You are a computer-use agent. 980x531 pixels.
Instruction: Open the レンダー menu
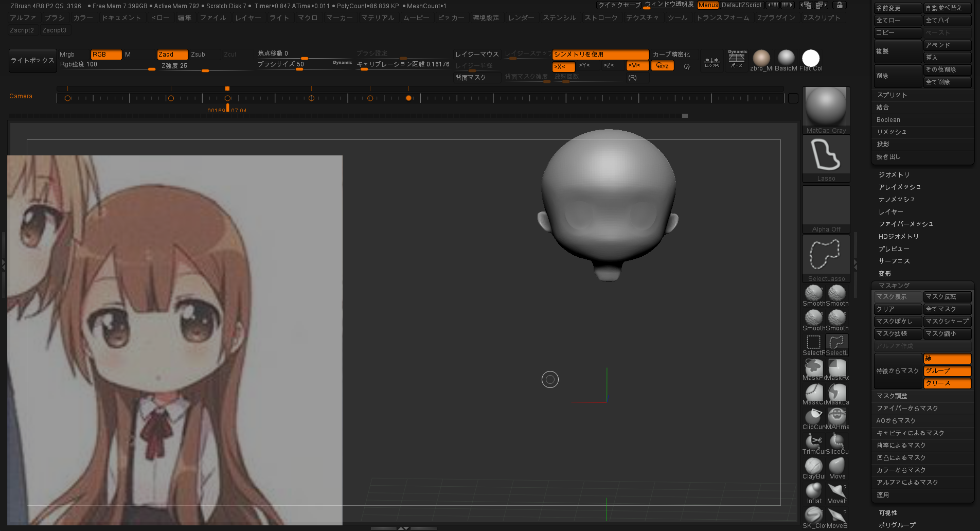click(521, 18)
